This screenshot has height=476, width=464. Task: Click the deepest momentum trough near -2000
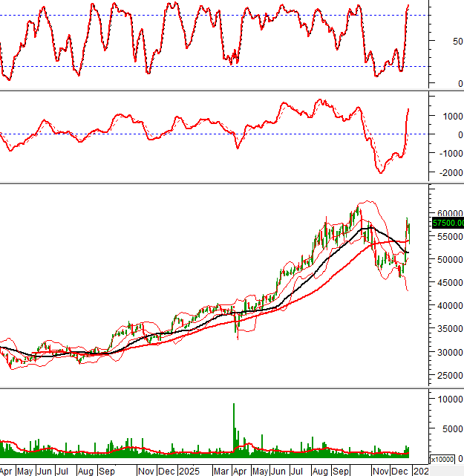click(x=381, y=172)
